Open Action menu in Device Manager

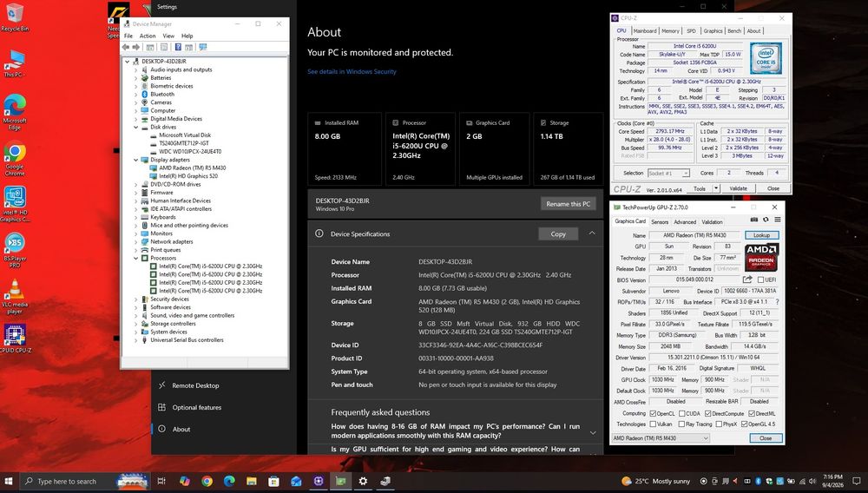click(x=148, y=36)
